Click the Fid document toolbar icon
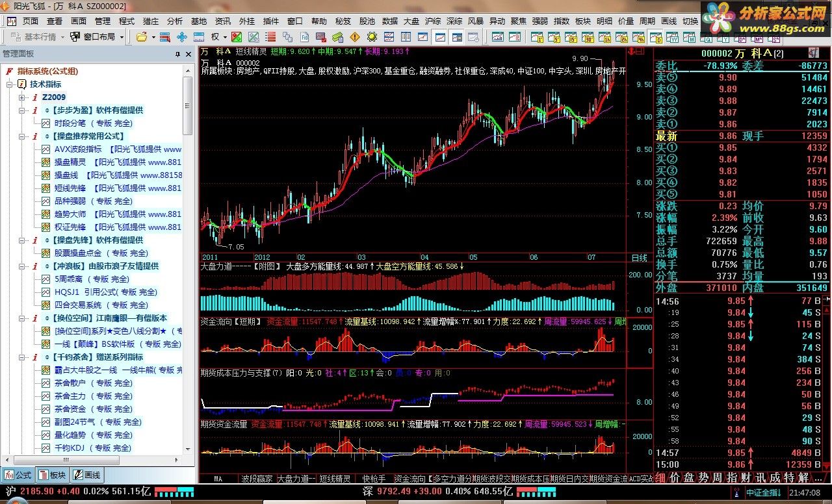 click(304, 37)
